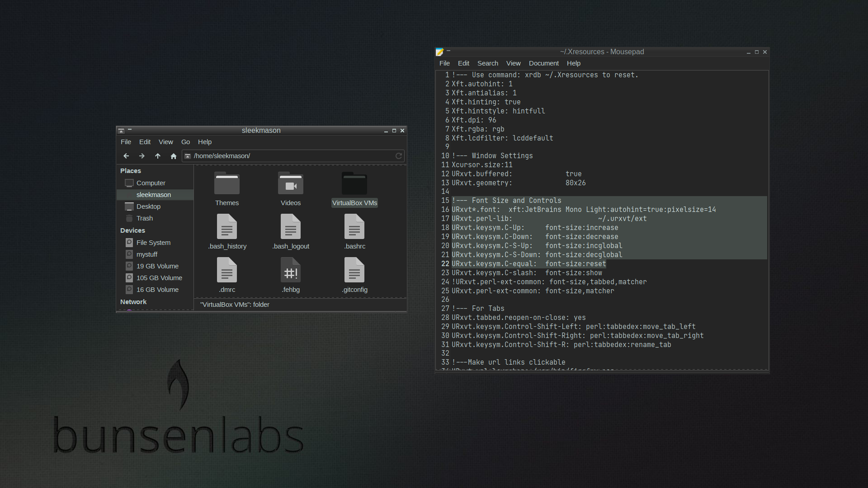The height and width of the screenshot is (488, 868).
Task: Open file manager Go menu
Action: (185, 142)
